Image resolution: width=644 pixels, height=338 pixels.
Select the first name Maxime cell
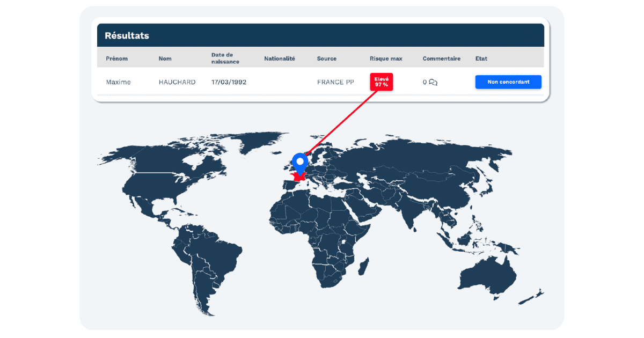pyautogui.click(x=118, y=82)
